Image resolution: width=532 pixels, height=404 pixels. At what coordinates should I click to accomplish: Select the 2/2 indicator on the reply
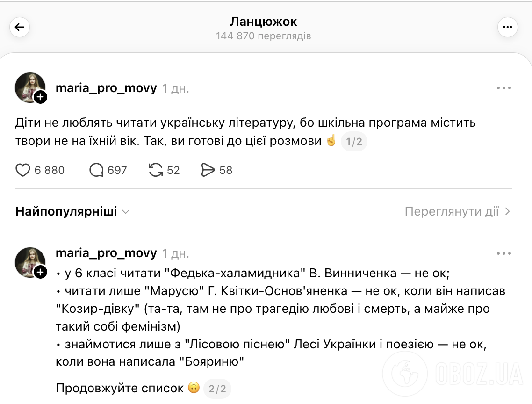click(217, 388)
